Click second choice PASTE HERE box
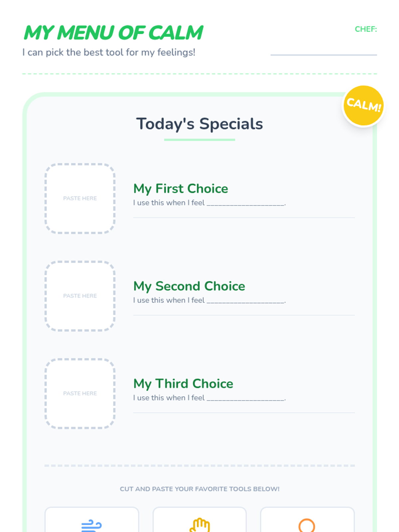The image size is (399, 532). 80,296
